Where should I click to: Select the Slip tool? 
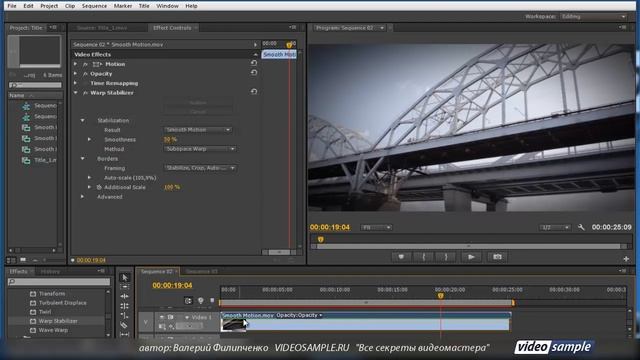point(125,334)
